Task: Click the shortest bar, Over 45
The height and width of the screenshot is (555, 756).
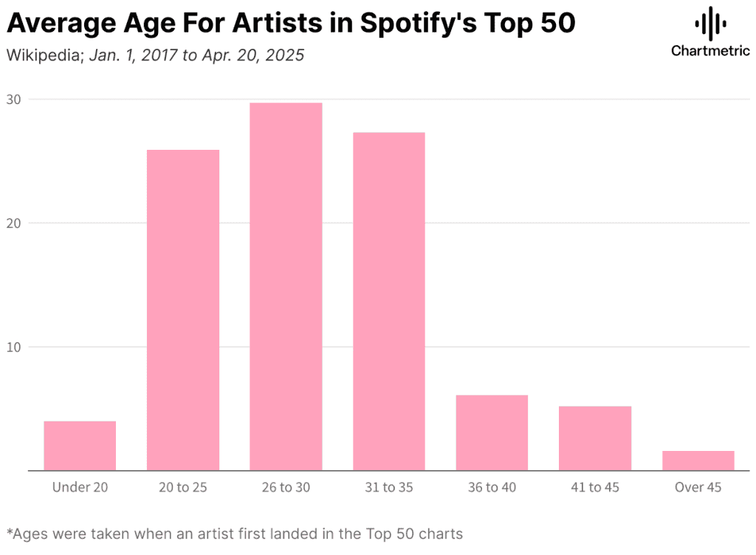Action: click(698, 461)
